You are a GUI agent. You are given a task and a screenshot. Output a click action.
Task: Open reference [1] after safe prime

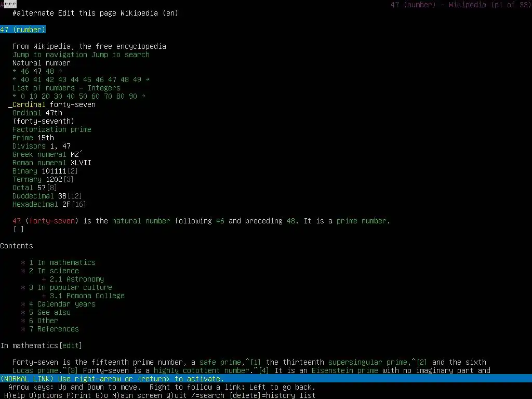[256, 362]
